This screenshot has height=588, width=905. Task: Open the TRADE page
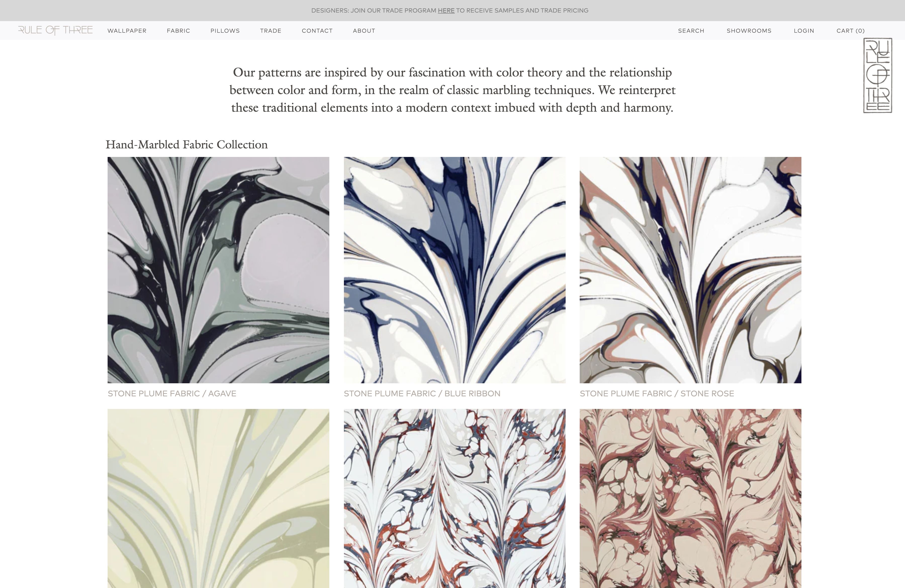click(x=271, y=30)
